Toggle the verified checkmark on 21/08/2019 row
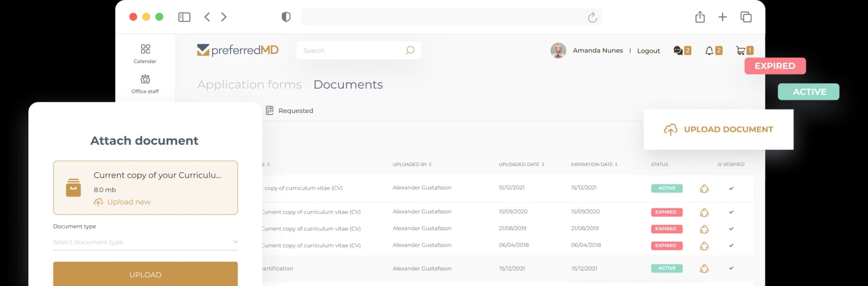The height and width of the screenshot is (286, 868). (731, 229)
